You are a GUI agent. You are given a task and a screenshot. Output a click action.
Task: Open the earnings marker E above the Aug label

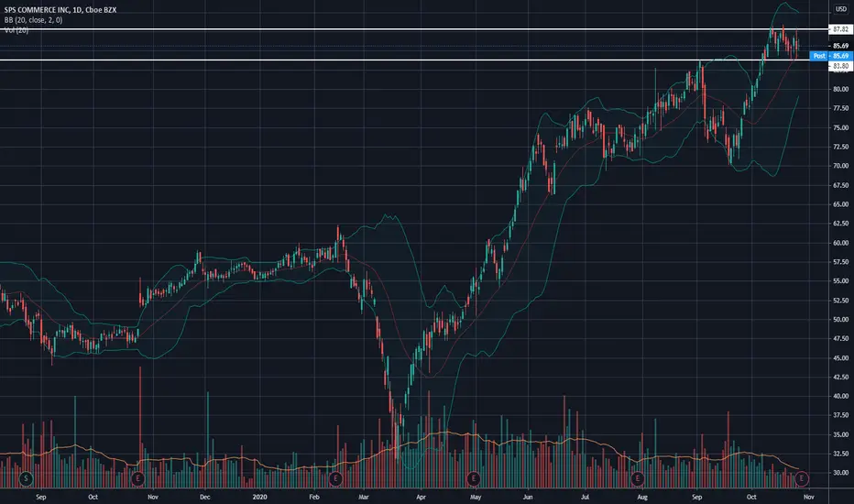637,479
